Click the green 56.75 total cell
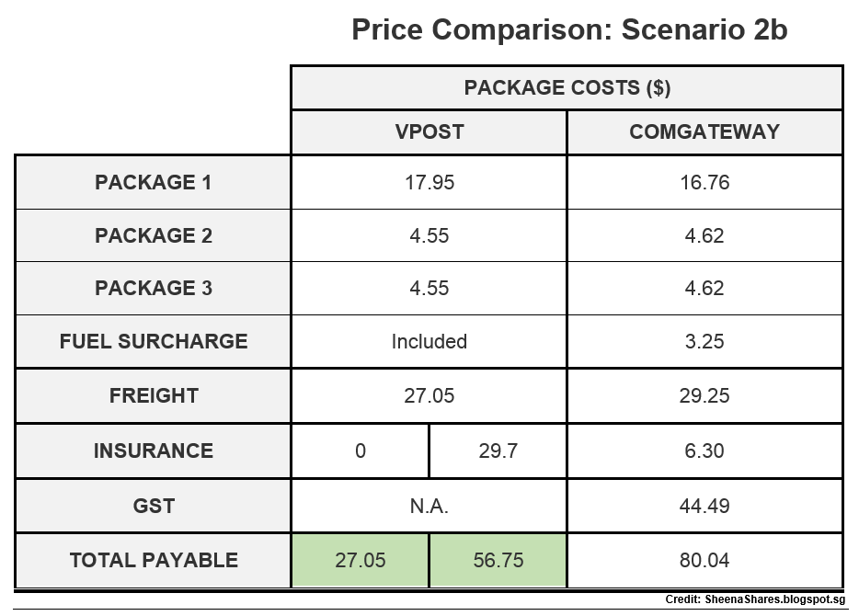 (498, 560)
